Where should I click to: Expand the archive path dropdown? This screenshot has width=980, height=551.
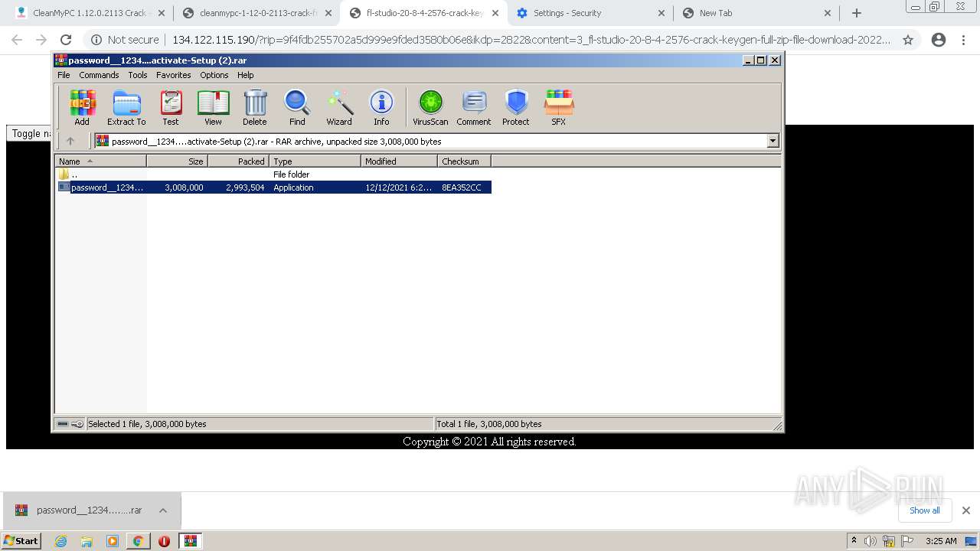(773, 141)
